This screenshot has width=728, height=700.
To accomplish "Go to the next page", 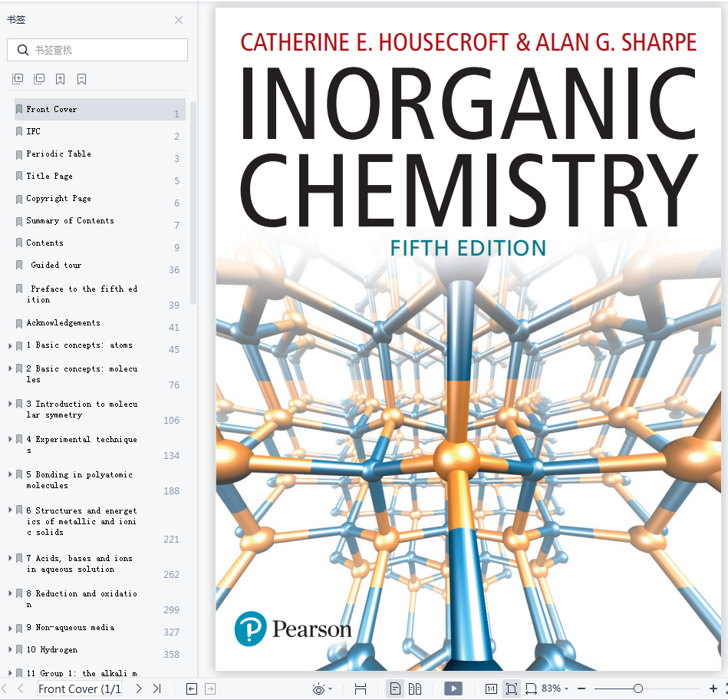I will tap(138, 688).
